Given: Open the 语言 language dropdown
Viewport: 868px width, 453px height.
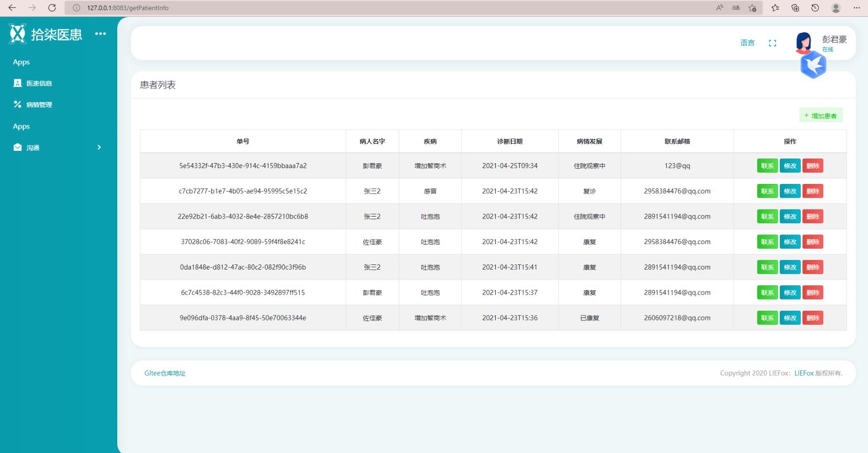Looking at the screenshot, I should pos(747,43).
